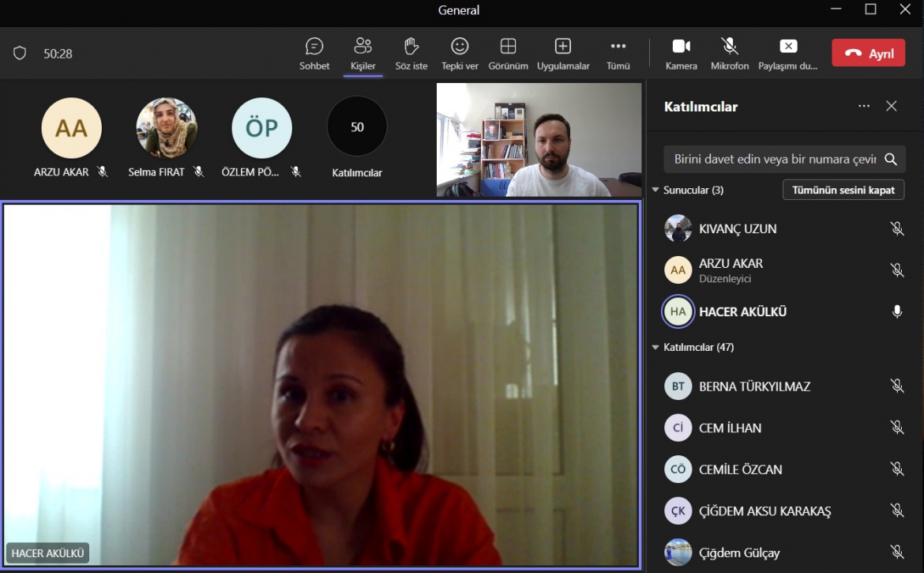Click Selma FIRAT top bar mute icon
This screenshot has height=573, width=924.
[198, 172]
